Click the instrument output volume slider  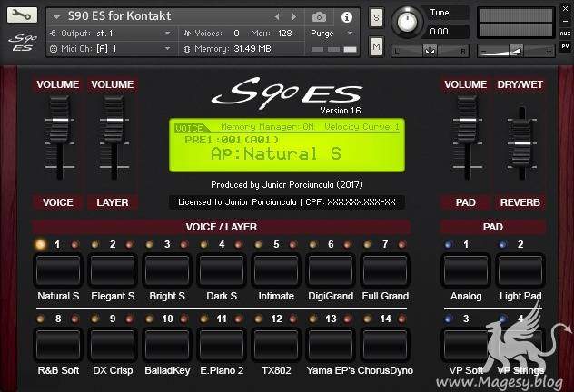516,51
